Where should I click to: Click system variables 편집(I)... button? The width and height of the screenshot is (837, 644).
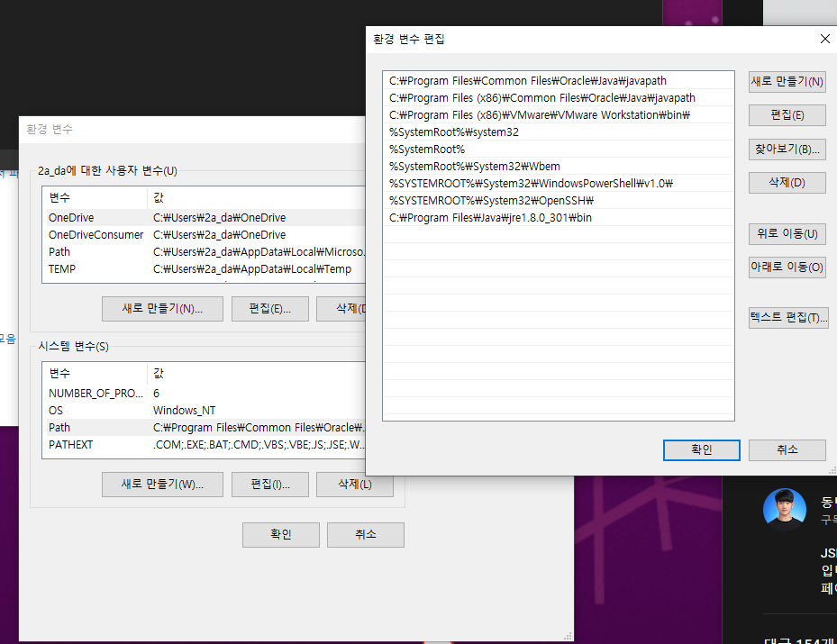pos(270,485)
